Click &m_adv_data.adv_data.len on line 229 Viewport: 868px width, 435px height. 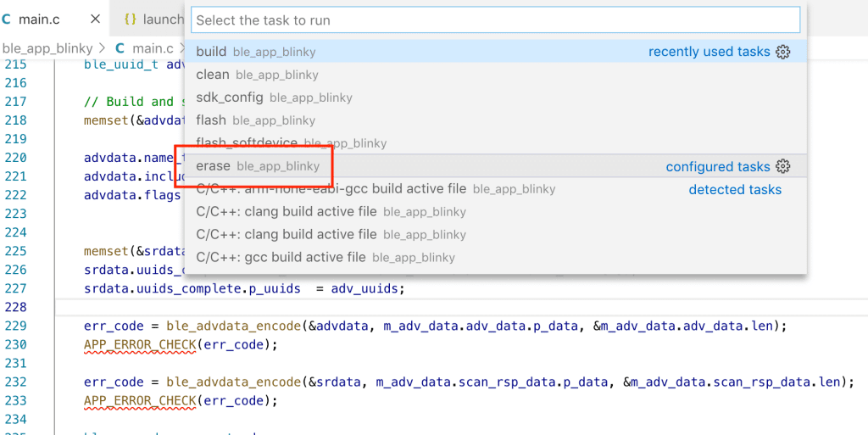(x=682, y=326)
